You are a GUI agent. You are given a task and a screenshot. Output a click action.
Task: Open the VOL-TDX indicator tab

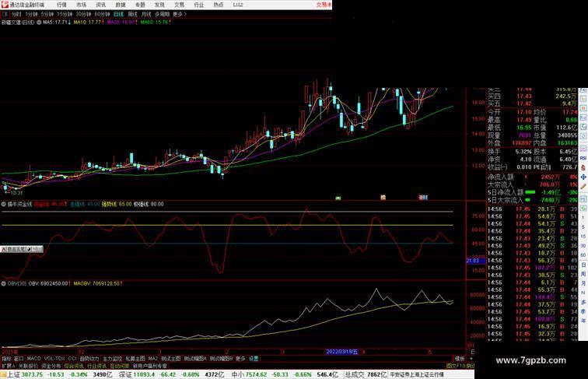click(x=54, y=359)
